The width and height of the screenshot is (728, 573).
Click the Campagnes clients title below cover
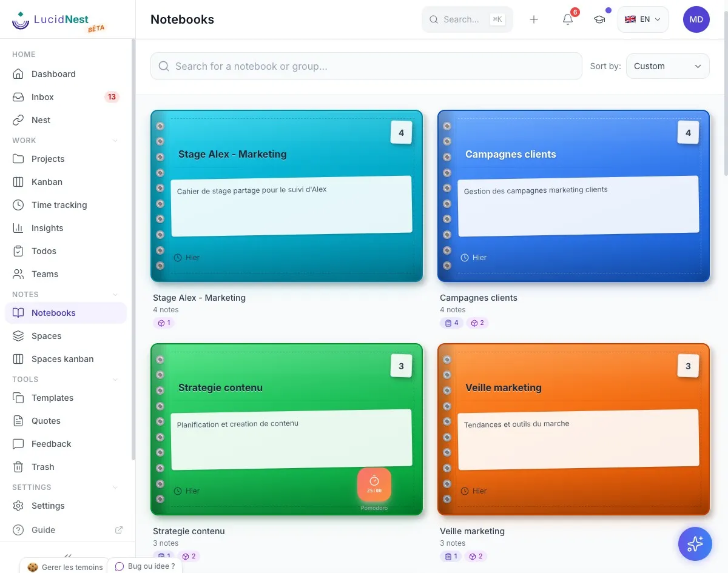(479, 298)
